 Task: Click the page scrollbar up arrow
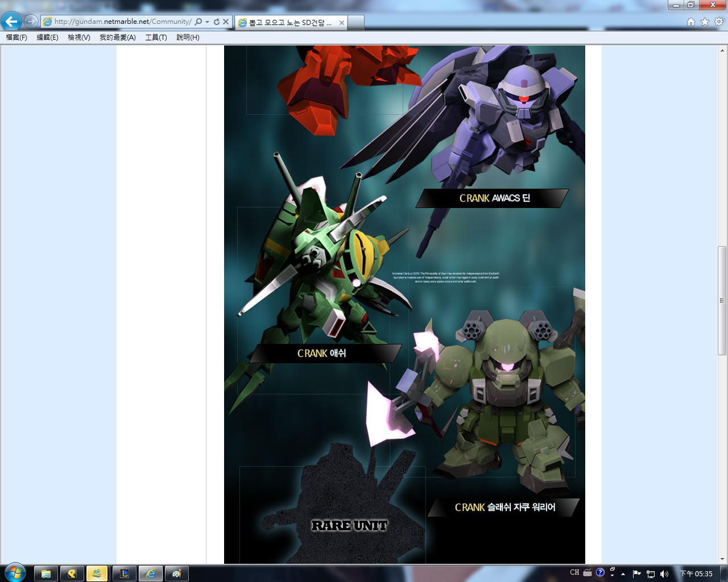pos(722,50)
